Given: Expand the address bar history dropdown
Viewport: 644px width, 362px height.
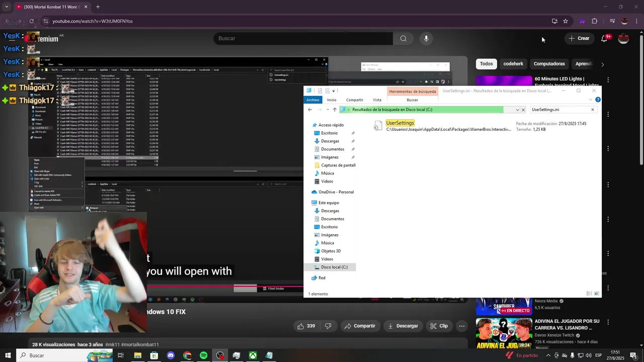Looking at the screenshot, I should (x=517, y=110).
